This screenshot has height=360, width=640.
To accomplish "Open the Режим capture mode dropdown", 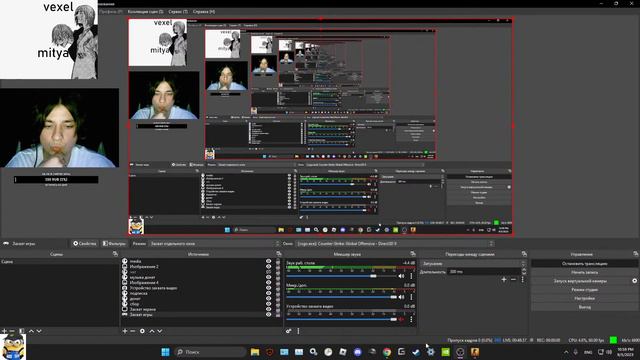I will (215, 244).
